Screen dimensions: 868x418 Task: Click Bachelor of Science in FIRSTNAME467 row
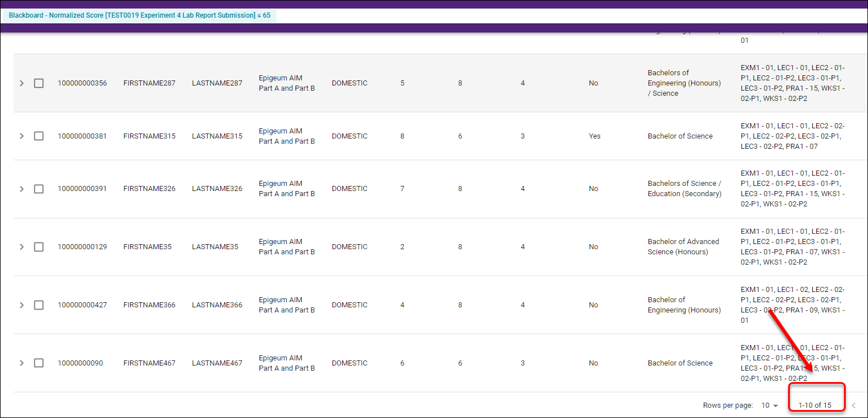click(680, 363)
